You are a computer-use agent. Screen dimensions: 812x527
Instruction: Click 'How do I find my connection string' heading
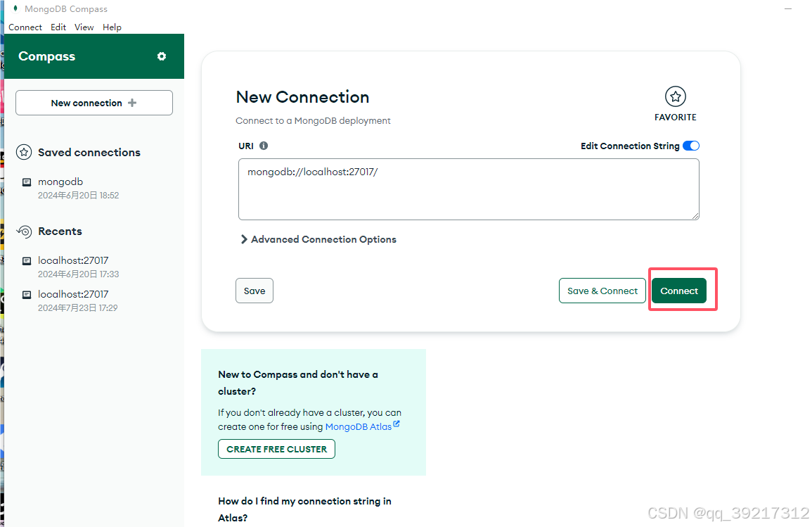304,509
